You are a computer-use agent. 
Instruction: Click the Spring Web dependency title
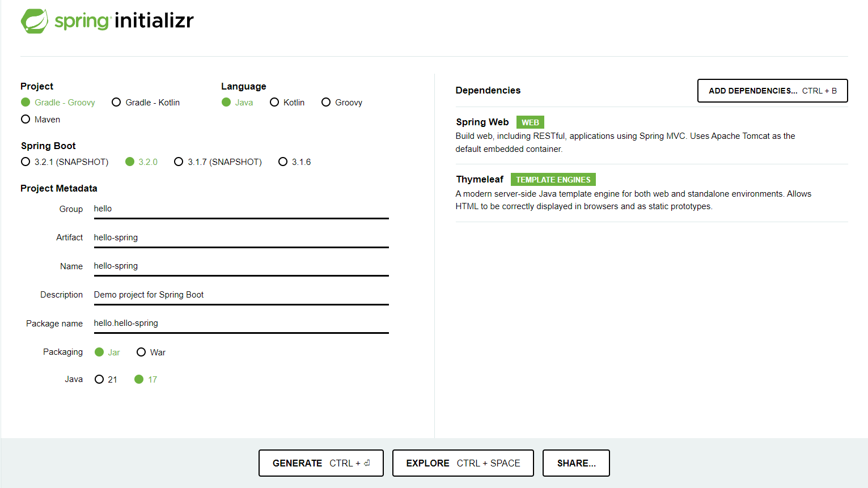tap(482, 122)
